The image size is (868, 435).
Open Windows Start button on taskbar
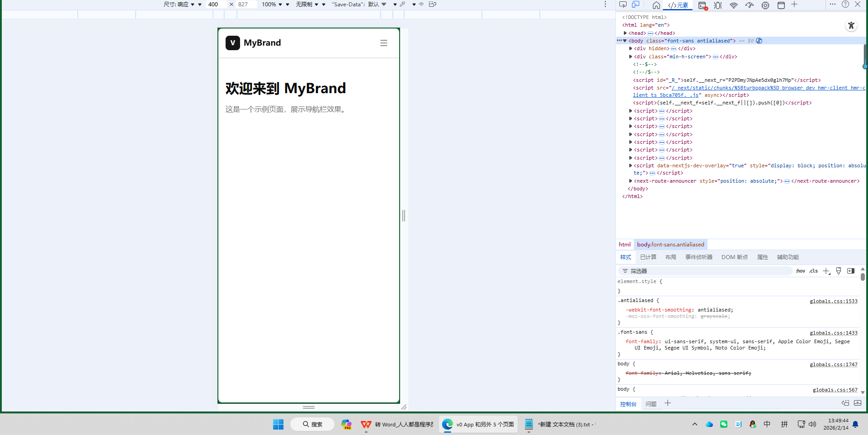click(278, 424)
